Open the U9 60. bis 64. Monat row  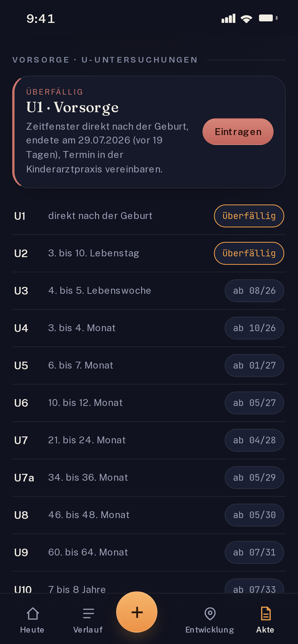click(x=149, y=552)
